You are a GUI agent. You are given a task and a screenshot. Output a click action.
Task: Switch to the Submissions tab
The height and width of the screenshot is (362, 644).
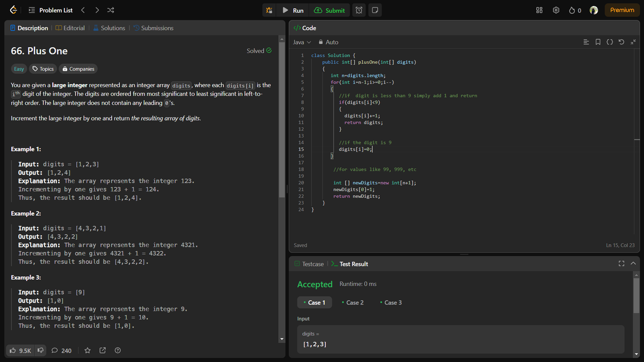tap(153, 28)
